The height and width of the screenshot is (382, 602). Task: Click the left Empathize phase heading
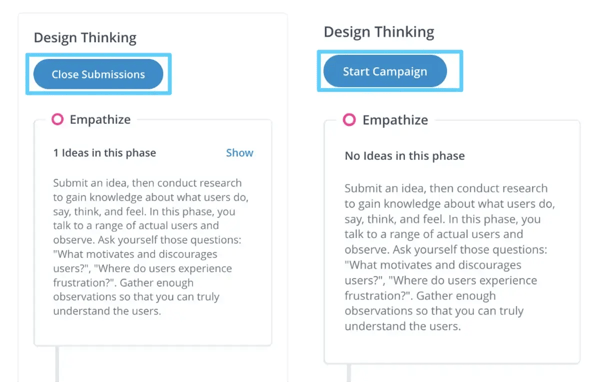(100, 120)
